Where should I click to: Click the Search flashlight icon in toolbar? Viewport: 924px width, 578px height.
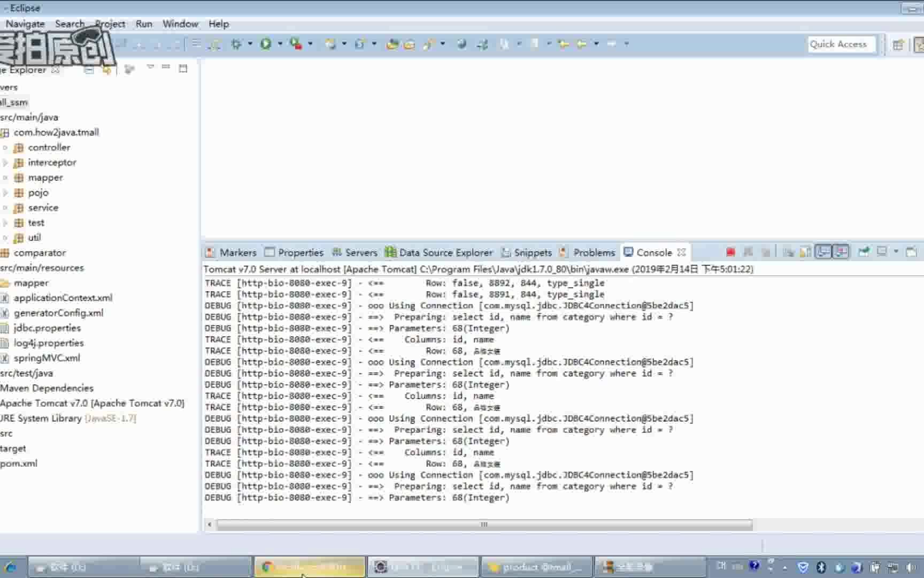(428, 44)
